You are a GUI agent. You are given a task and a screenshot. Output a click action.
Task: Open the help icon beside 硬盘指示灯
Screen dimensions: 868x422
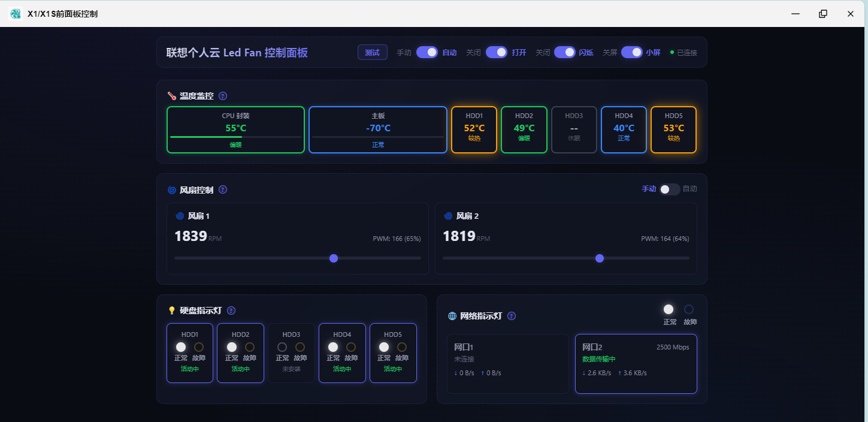[231, 311]
